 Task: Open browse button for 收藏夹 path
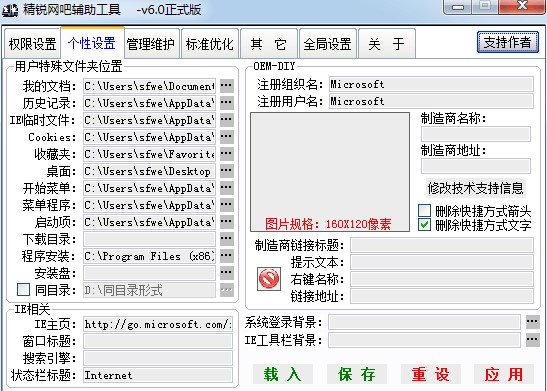coord(227,154)
